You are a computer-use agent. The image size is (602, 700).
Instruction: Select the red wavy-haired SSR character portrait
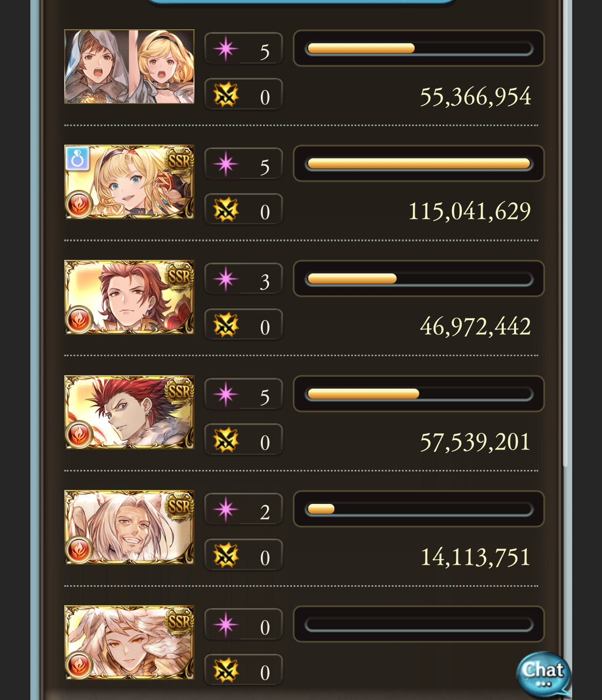coord(129,297)
